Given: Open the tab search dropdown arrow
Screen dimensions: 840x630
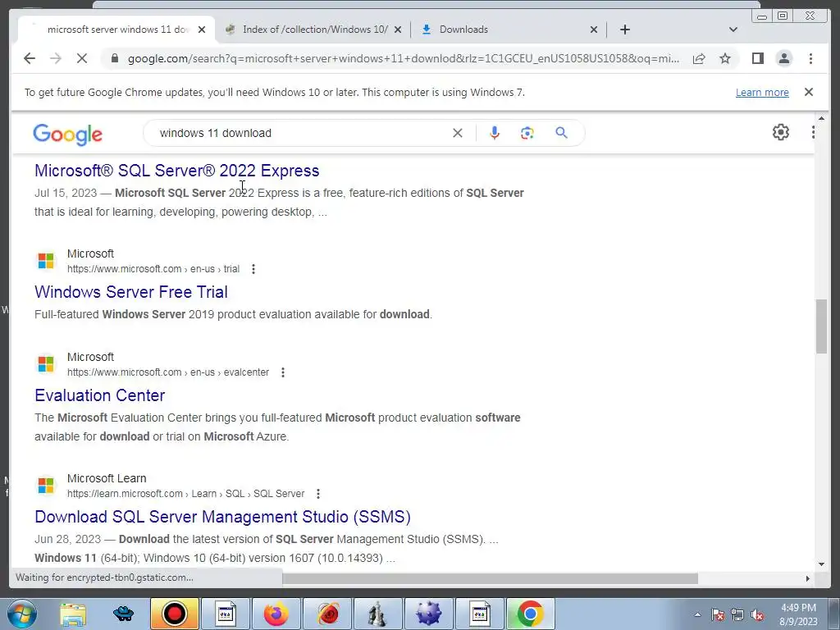Looking at the screenshot, I should point(733,30).
